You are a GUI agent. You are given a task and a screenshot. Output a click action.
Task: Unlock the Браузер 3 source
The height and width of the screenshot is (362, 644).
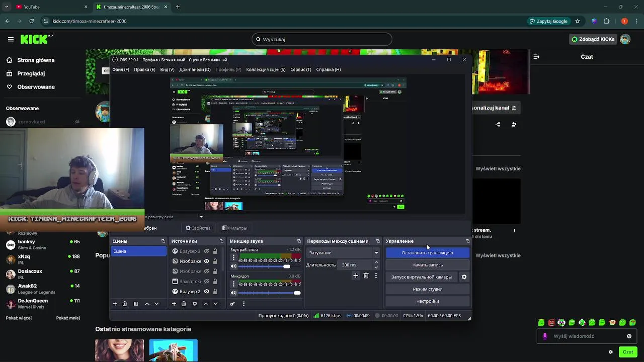(x=215, y=251)
